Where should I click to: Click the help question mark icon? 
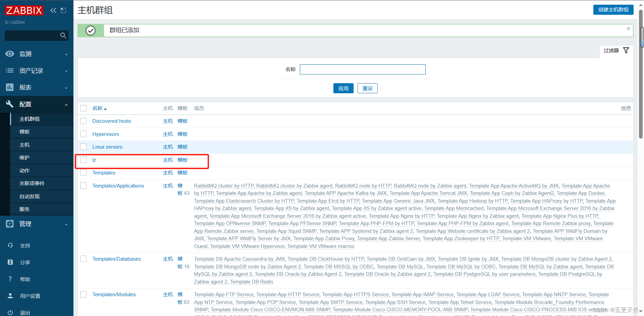point(10,279)
